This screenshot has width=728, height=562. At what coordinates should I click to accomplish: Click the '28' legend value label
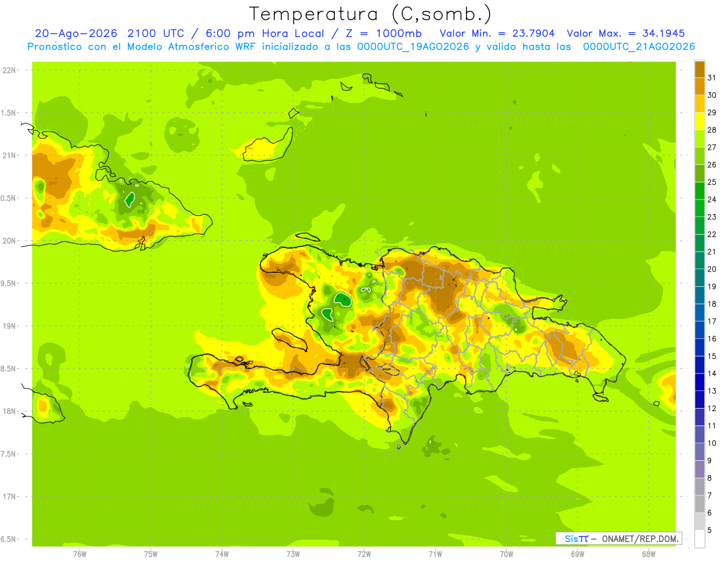click(712, 130)
